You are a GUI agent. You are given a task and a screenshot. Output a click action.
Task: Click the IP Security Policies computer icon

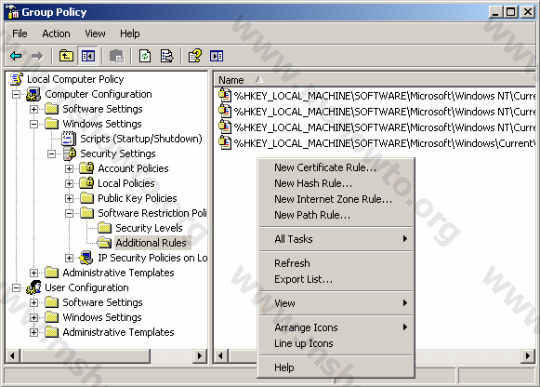coord(86,258)
